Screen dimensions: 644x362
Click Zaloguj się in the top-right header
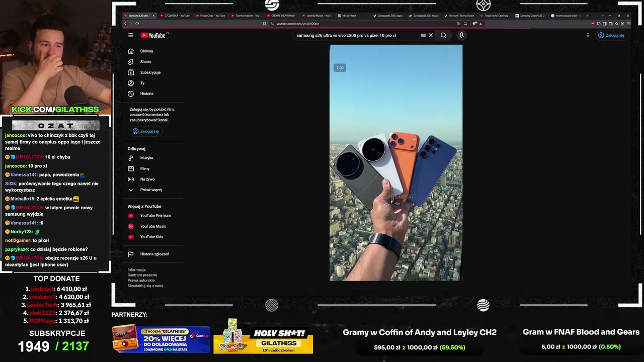[611, 35]
